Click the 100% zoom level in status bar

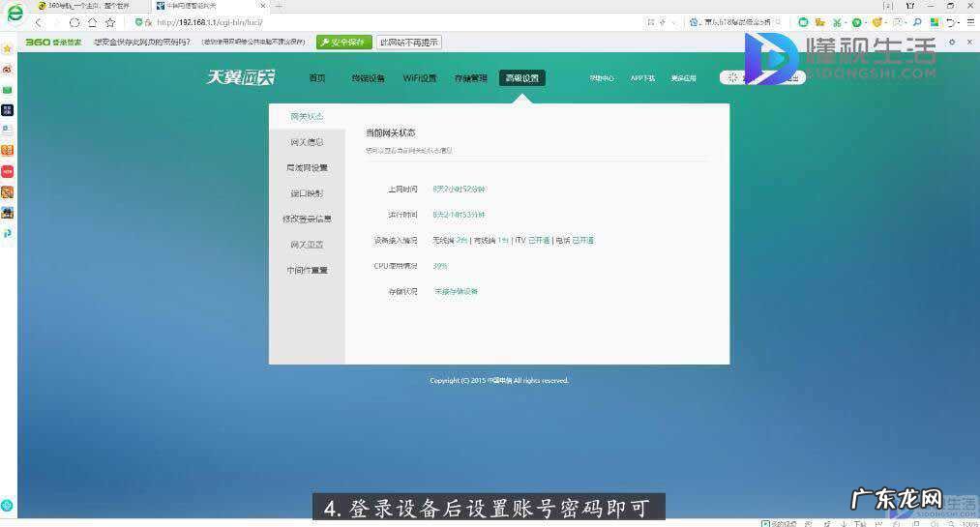click(x=968, y=523)
